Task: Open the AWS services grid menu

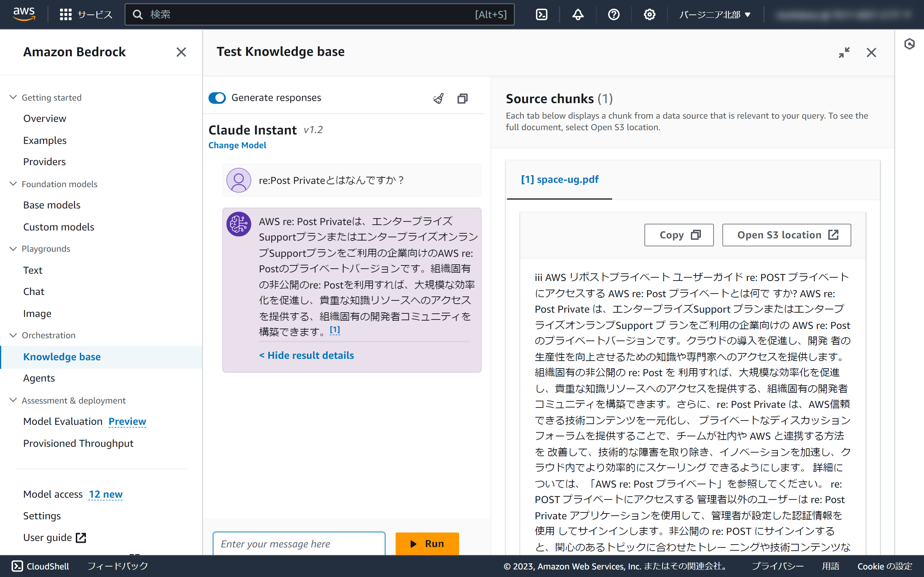Action: click(66, 14)
